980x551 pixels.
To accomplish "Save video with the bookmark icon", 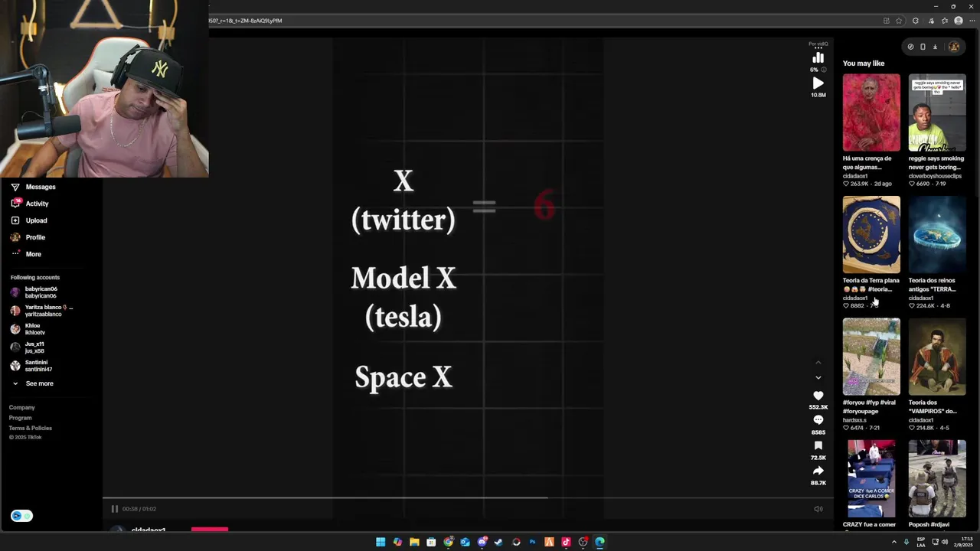I will pos(818,445).
